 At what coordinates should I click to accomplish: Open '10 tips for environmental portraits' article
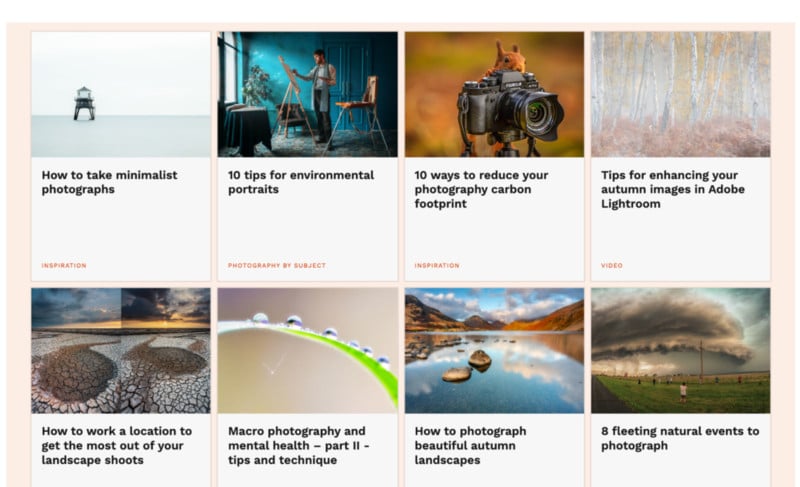coord(301,182)
